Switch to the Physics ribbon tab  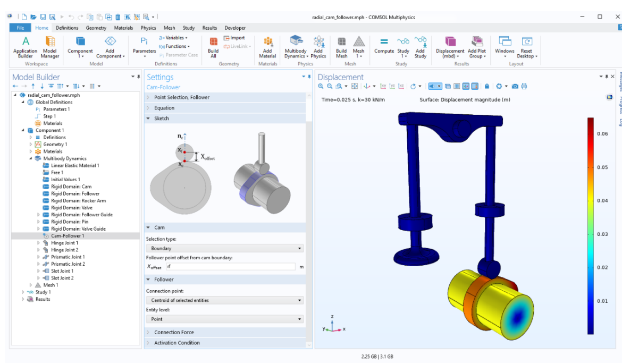(148, 28)
